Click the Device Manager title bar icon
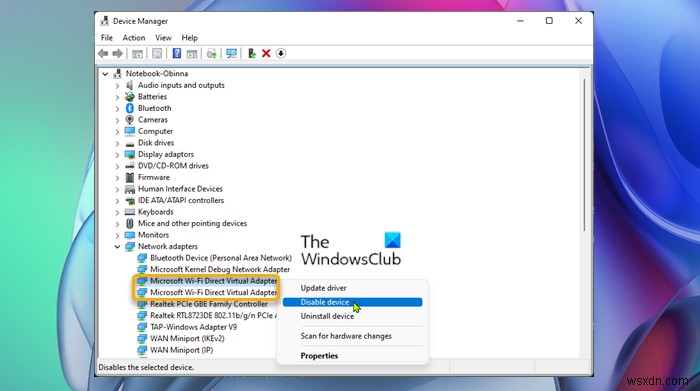Viewport: 700px width, 391px height. click(x=104, y=21)
